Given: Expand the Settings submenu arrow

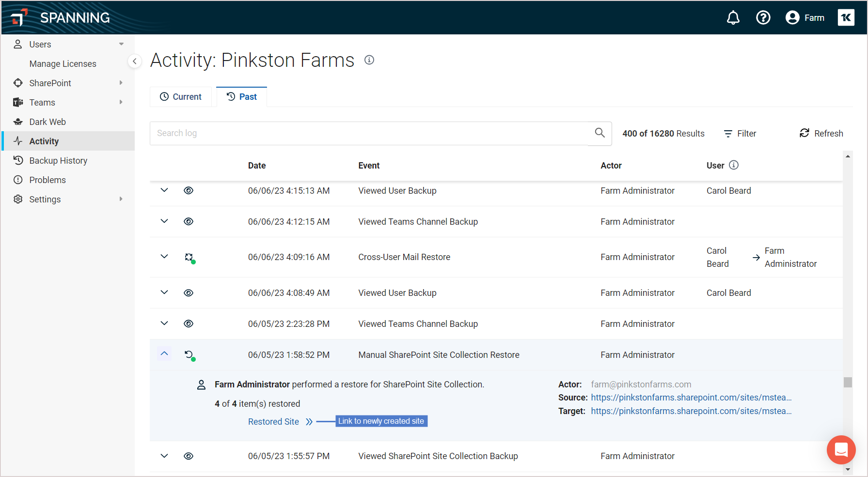Looking at the screenshot, I should 121,199.
